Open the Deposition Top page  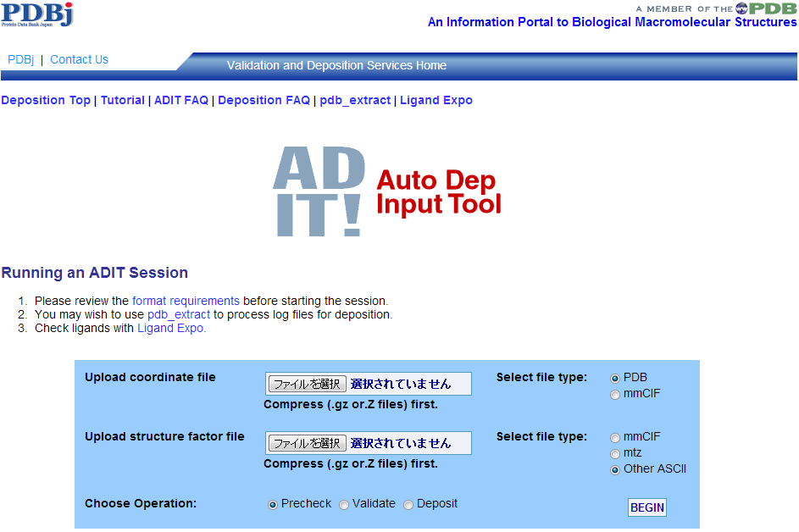click(46, 100)
